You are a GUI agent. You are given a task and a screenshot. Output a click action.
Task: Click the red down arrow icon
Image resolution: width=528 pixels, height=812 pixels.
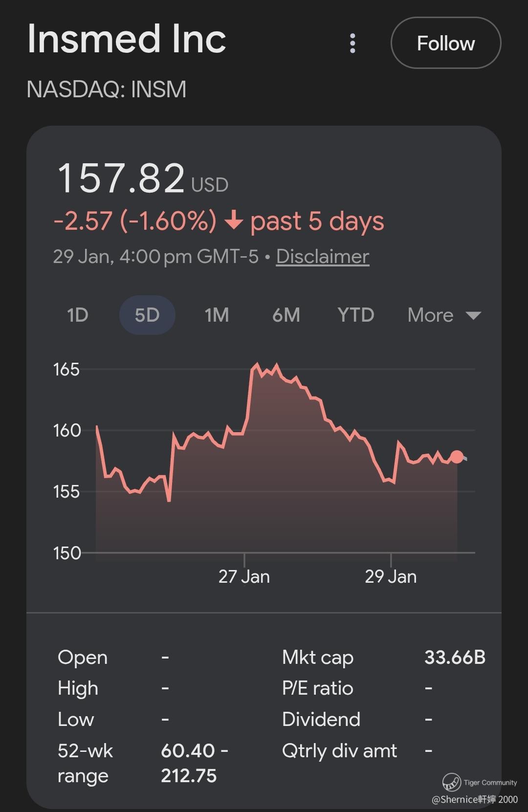tap(234, 221)
